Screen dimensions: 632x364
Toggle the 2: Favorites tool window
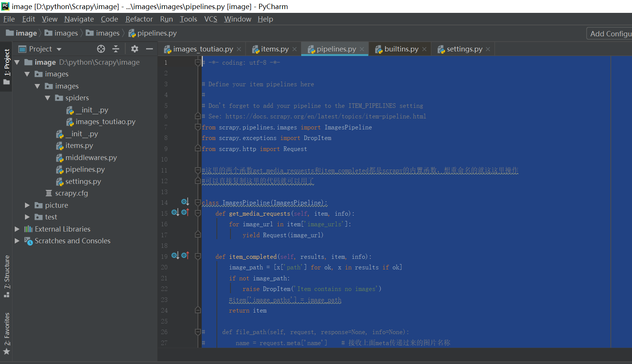tap(6, 333)
